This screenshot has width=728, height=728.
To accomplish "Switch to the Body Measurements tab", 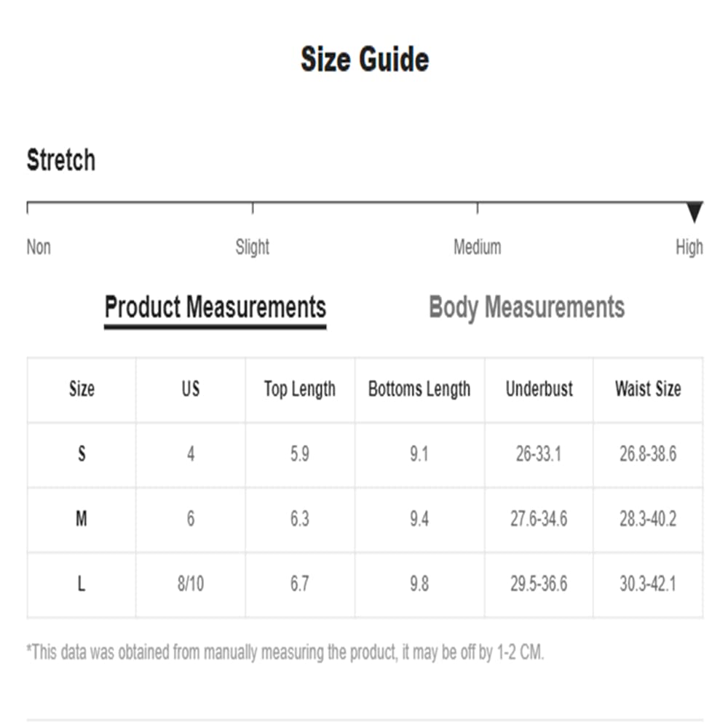I will tap(526, 307).
